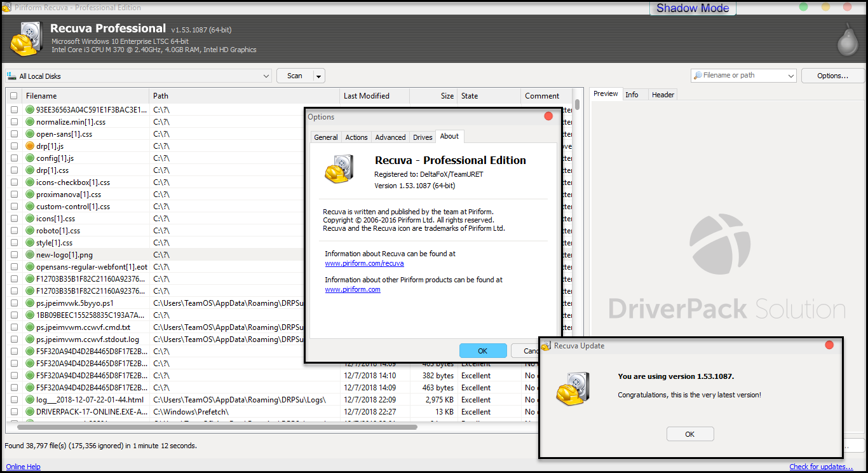
Task: Check the box for opensans-regular-webfont[1].eot
Action: [x=14, y=267]
